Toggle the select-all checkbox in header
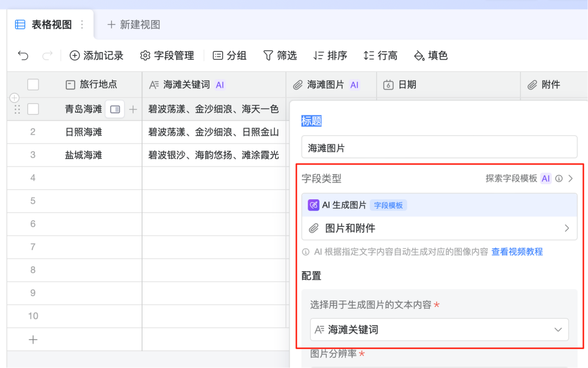Image resolution: width=588 pixels, height=368 pixels. click(x=33, y=84)
